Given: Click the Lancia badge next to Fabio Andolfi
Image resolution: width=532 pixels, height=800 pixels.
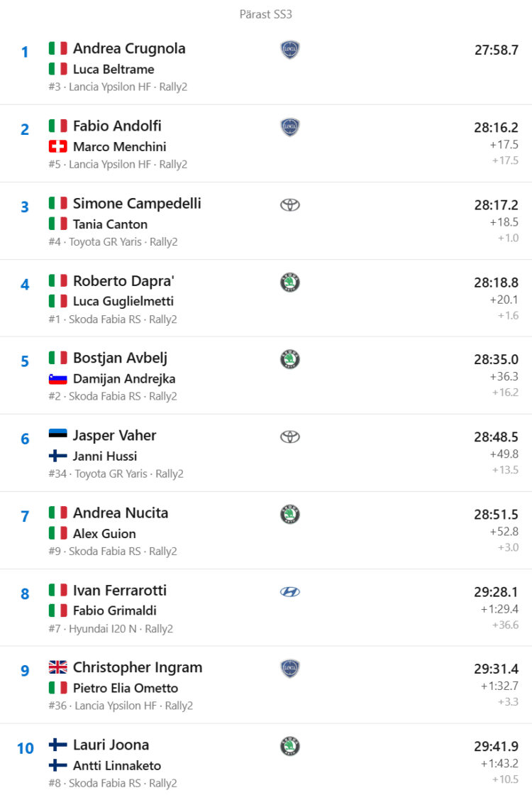Looking at the screenshot, I should point(289,128).
